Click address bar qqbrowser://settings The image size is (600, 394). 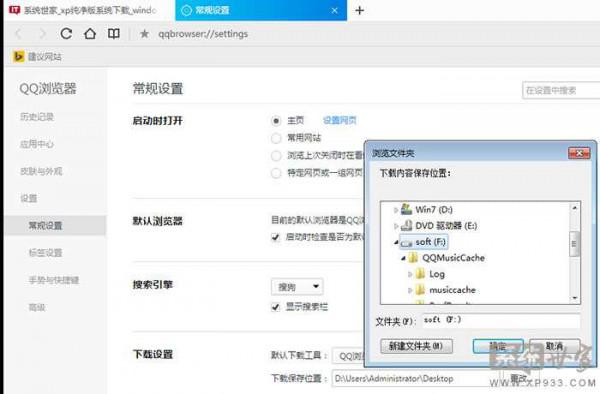click(x=203, y=34)
